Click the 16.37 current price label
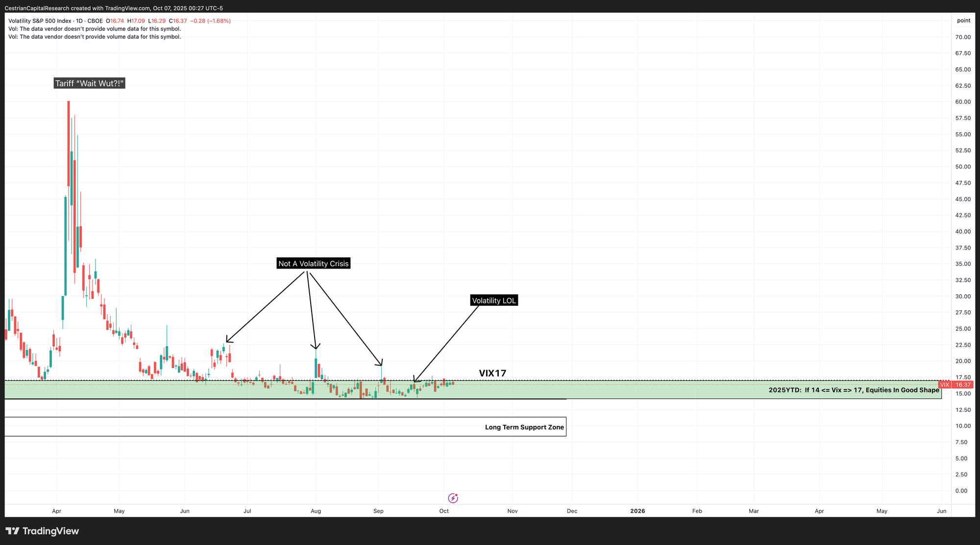The image size is (980, 545). [x=962, y=385]
